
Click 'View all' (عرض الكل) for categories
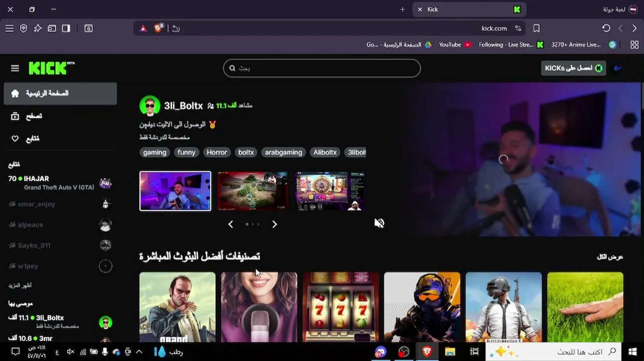610,257
